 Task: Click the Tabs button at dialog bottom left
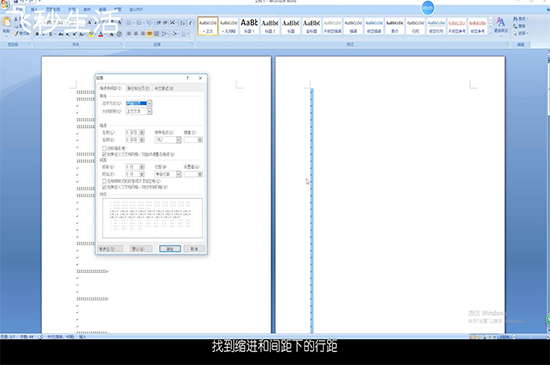click(110, 249)
